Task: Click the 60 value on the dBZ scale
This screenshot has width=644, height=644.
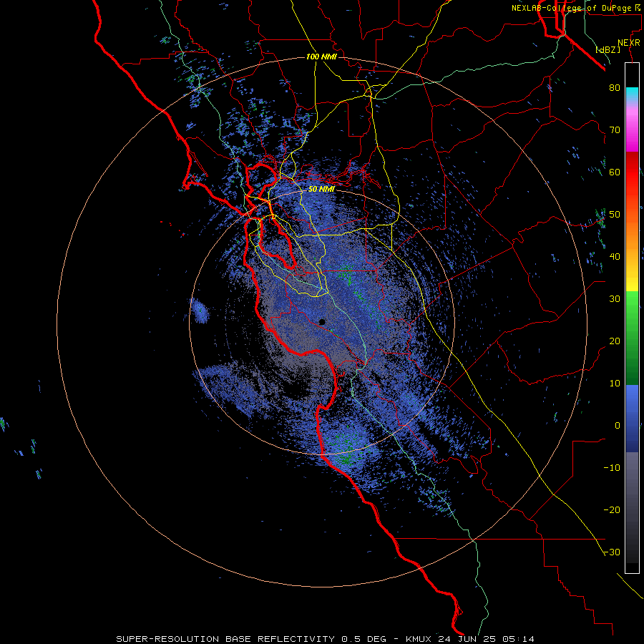Action: (x=615, y=172)
